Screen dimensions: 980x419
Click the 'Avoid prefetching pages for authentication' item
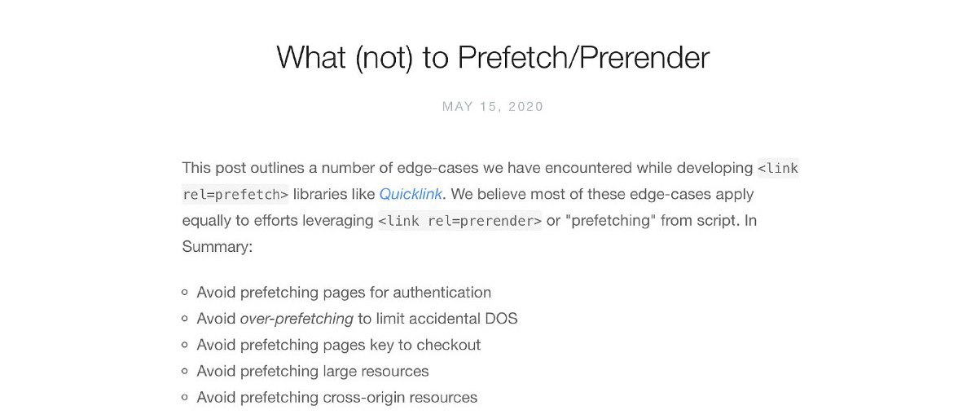(x=344, y=292)
